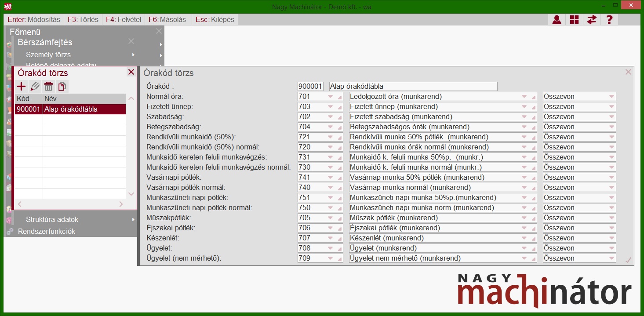This screenshot has width=644, height=316.
Task: Click Enter: Módosítás button
Action: 34,20
